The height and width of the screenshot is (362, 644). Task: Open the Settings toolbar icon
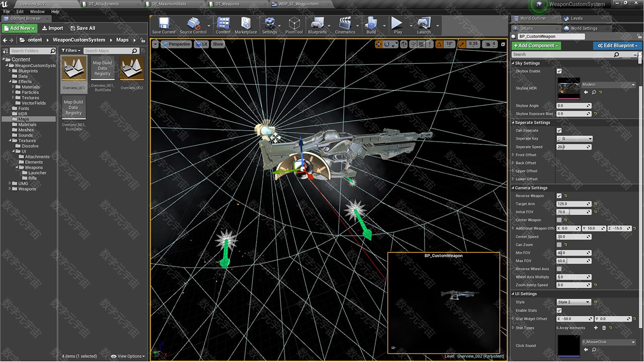269,26
